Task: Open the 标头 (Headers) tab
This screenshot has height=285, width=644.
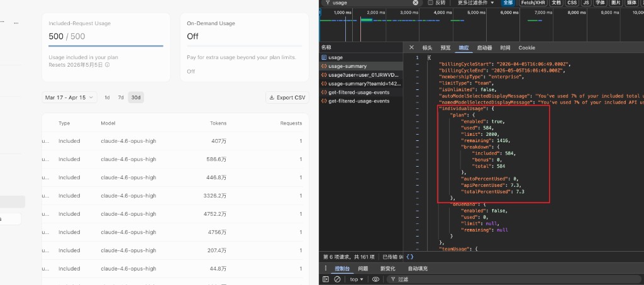Action: [x=427, y=48]
